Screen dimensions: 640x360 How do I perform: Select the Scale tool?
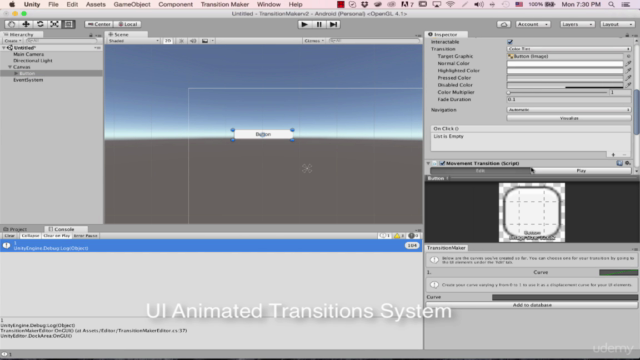[x=54, y=24]
